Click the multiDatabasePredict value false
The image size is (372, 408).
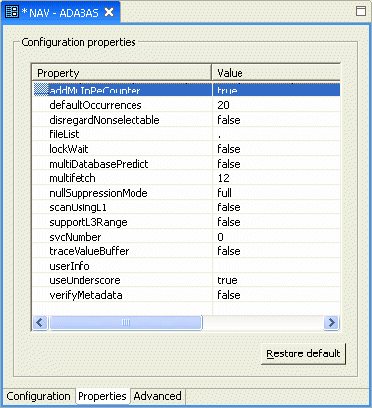[229, 164]
